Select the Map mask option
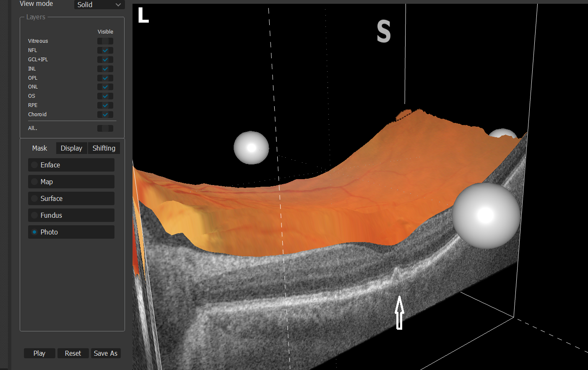588x370 pixels. pyautogui.click(x=71, y=182)
